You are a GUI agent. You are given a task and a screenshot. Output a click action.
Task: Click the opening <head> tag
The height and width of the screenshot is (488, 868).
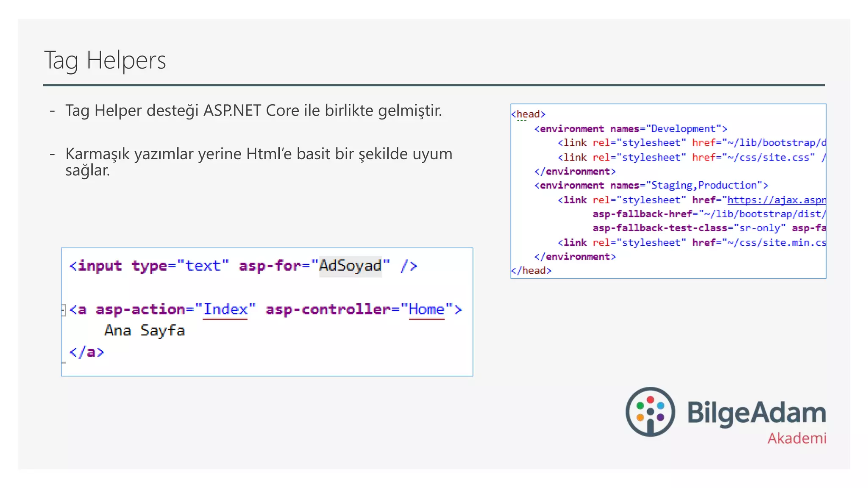(x=528, y=114)
